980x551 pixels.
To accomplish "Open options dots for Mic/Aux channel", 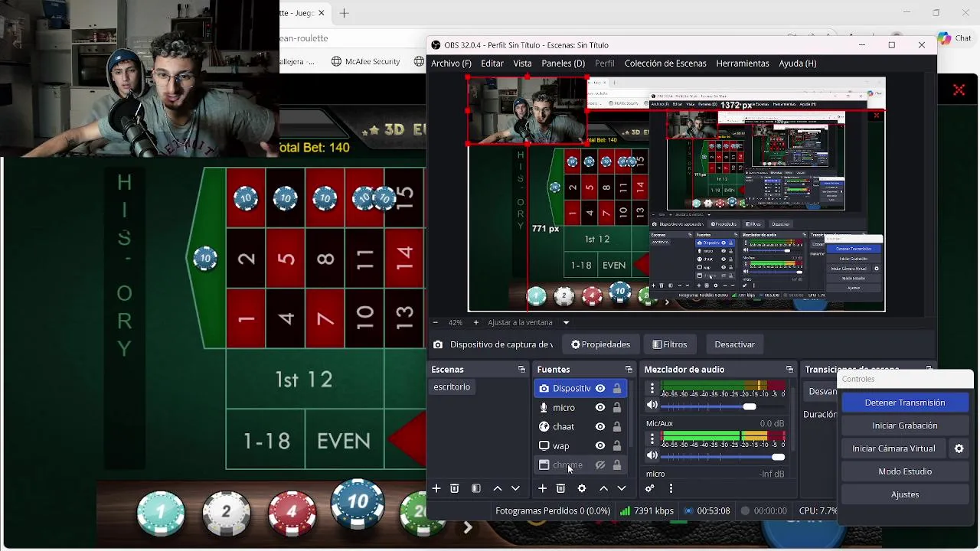I will [652, 439].
